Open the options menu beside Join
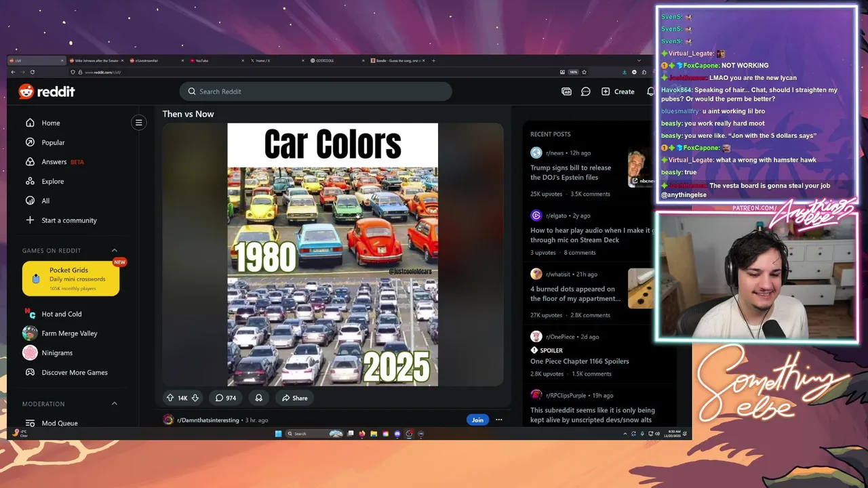Screen dimensions: 868x488 [499, 420]
